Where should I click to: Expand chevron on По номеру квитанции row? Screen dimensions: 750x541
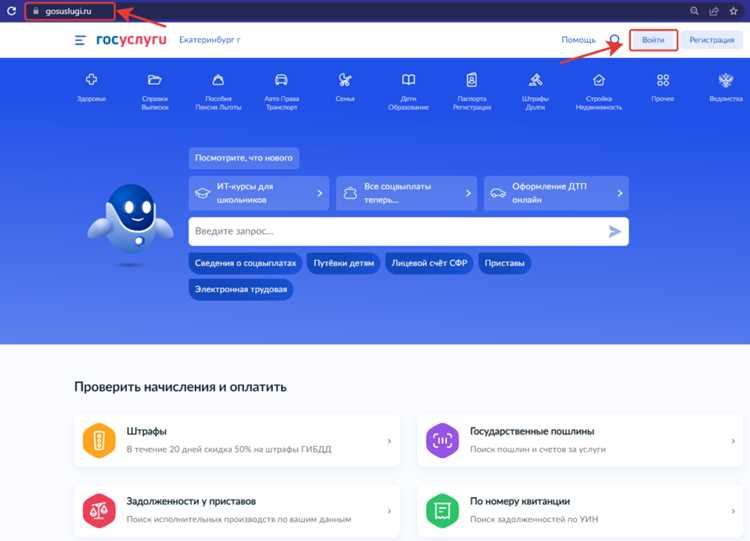[733, 511]
